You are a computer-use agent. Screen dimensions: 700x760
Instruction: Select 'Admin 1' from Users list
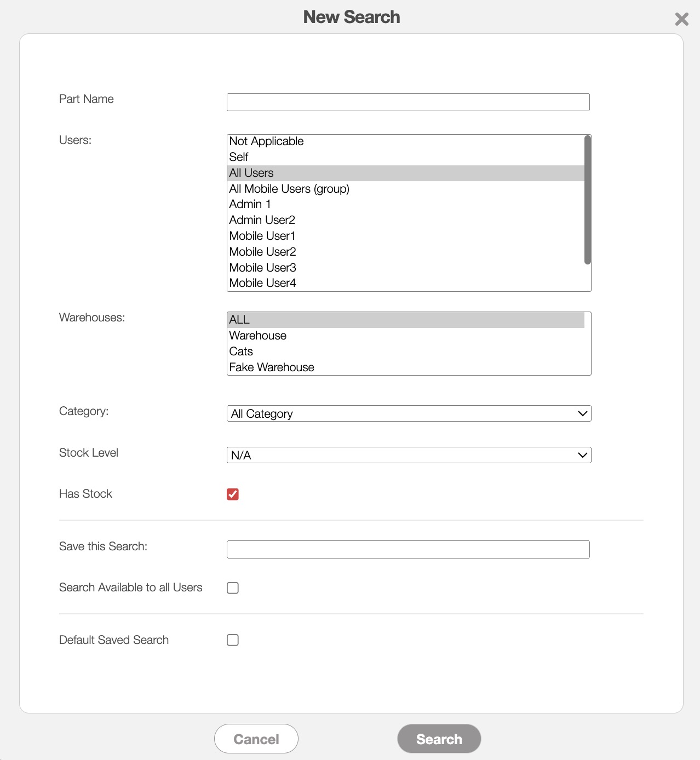click(x=250, y=204)
